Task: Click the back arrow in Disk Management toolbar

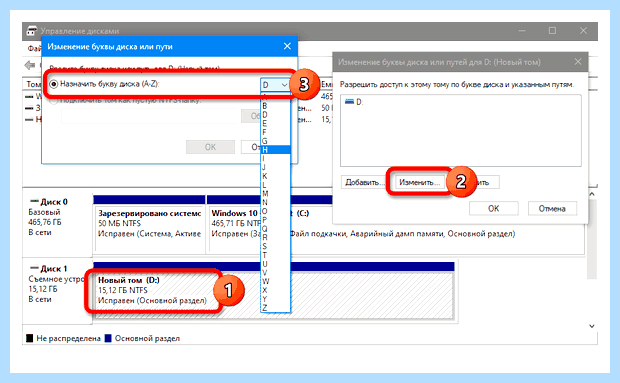Action: (30, 65)
